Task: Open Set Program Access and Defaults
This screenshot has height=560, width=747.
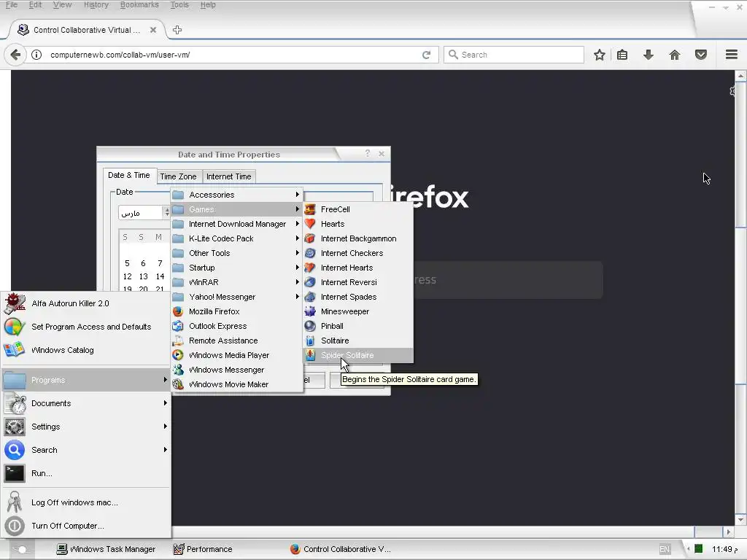Action: (86, 327)
